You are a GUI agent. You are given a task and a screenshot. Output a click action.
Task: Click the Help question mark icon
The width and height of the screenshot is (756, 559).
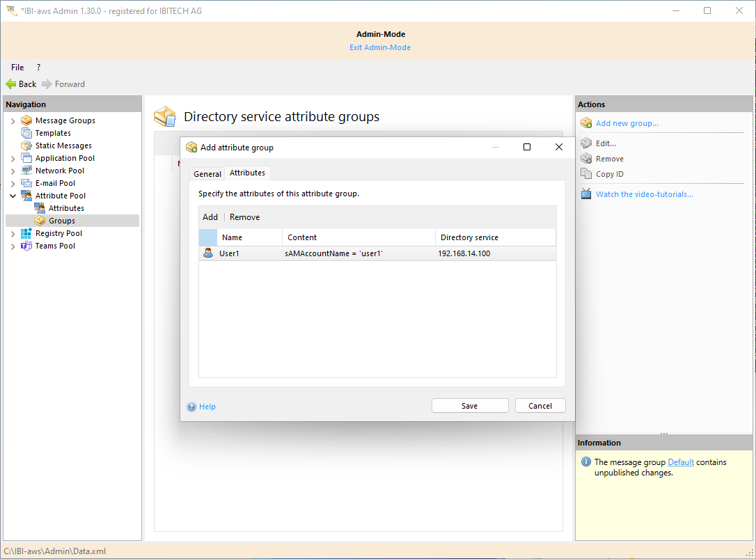[191, 407]
